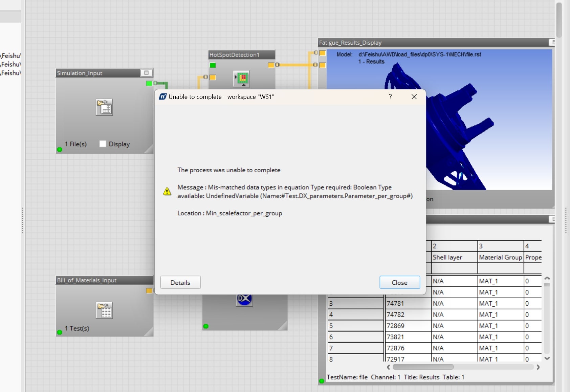Screen dimensions: 570x392
Task: Click the green status dot on Bill_of_Materials_Input
Action: [x=60, y=332]
